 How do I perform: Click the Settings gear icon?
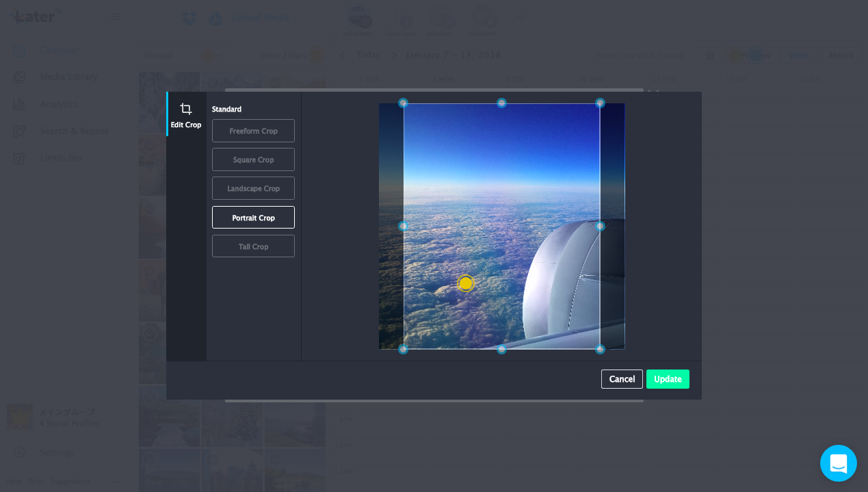pyautogui.click(x=19, y=452)
